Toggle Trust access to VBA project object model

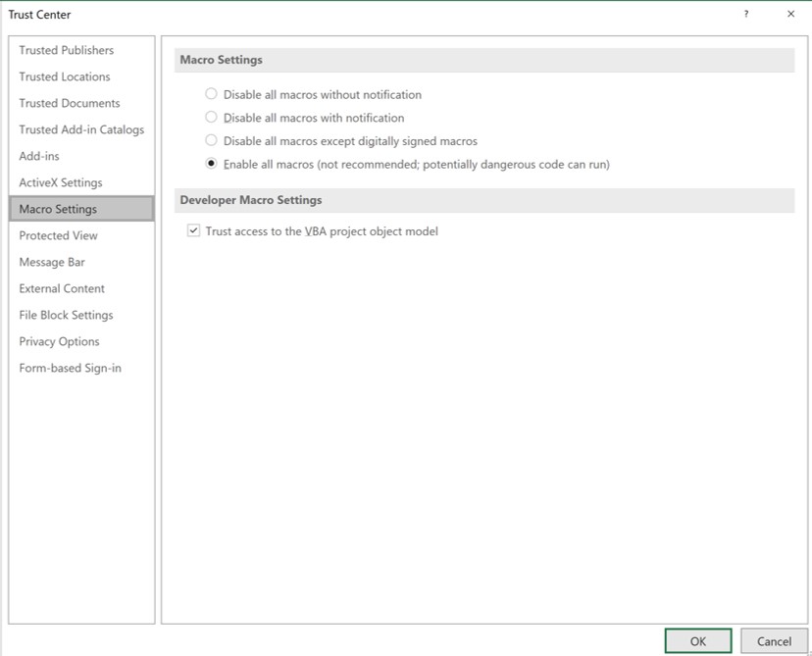coord(193,230)
